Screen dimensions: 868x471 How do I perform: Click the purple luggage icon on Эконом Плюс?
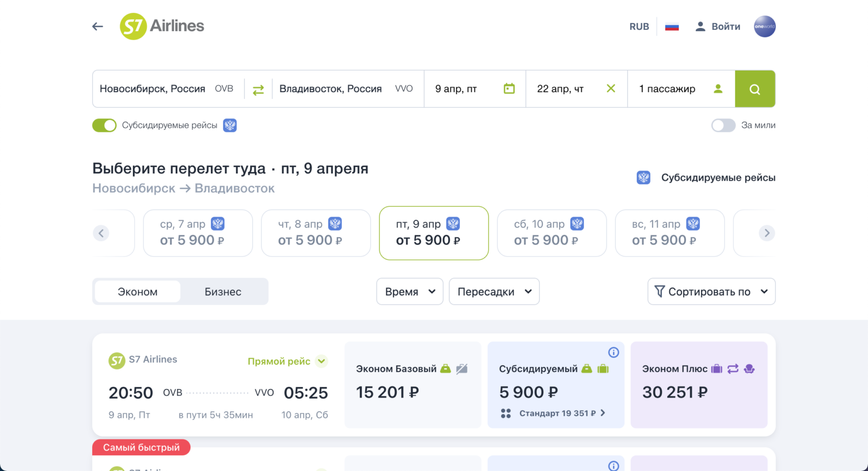coord(717,369)
